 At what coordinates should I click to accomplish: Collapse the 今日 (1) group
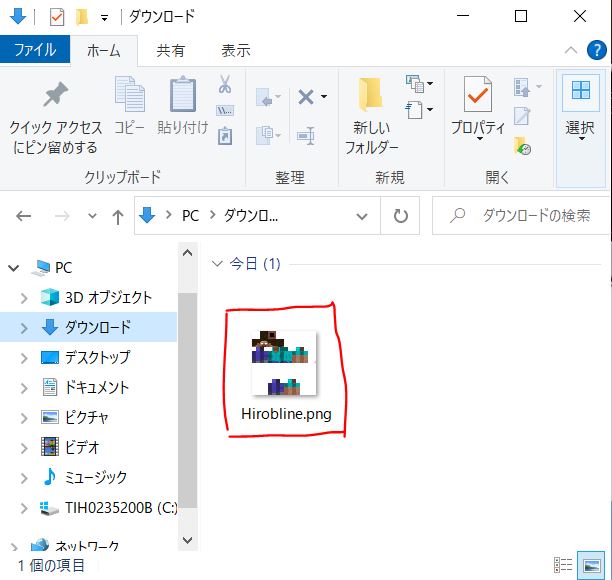(217, 263)
